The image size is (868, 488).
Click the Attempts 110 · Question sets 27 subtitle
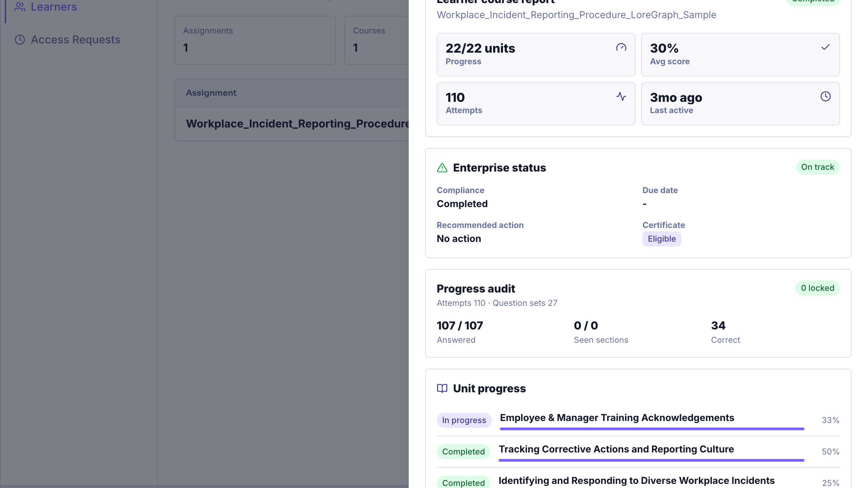[x=497, y=303]
